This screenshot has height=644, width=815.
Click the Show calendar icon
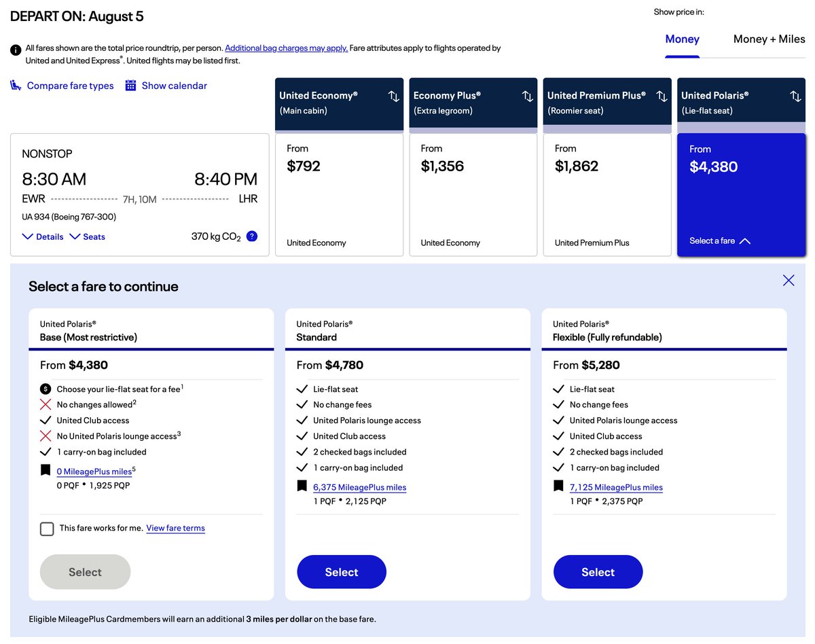coord(131,86)
